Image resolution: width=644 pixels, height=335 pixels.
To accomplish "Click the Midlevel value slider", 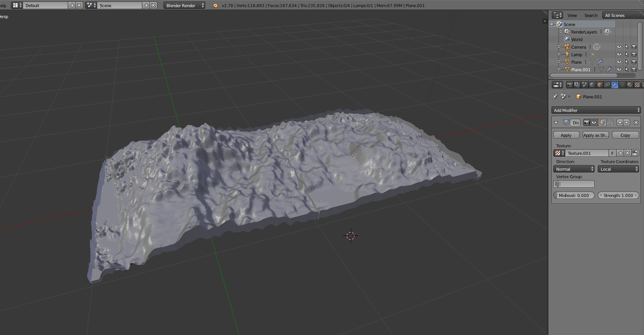I will point(574,195).
